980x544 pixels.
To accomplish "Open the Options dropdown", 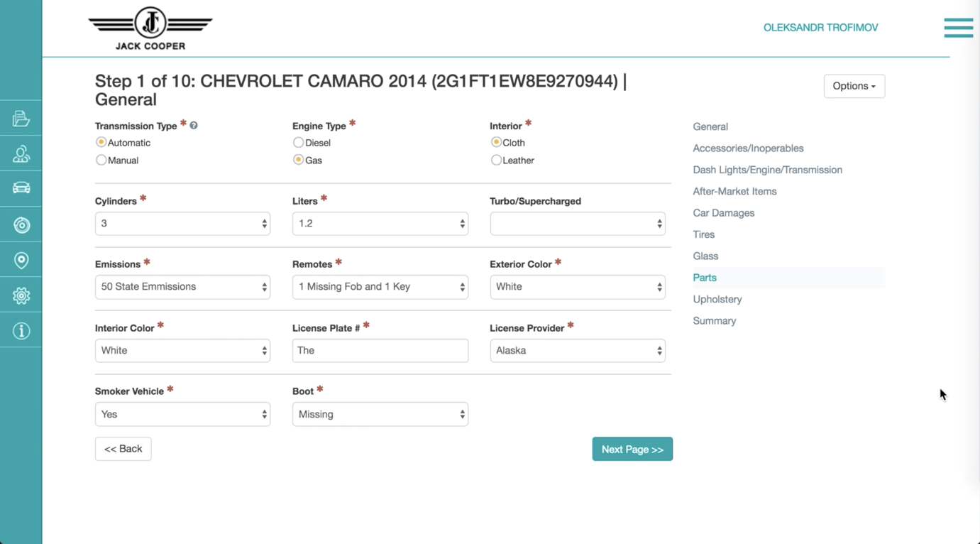I will pos(854,86).
